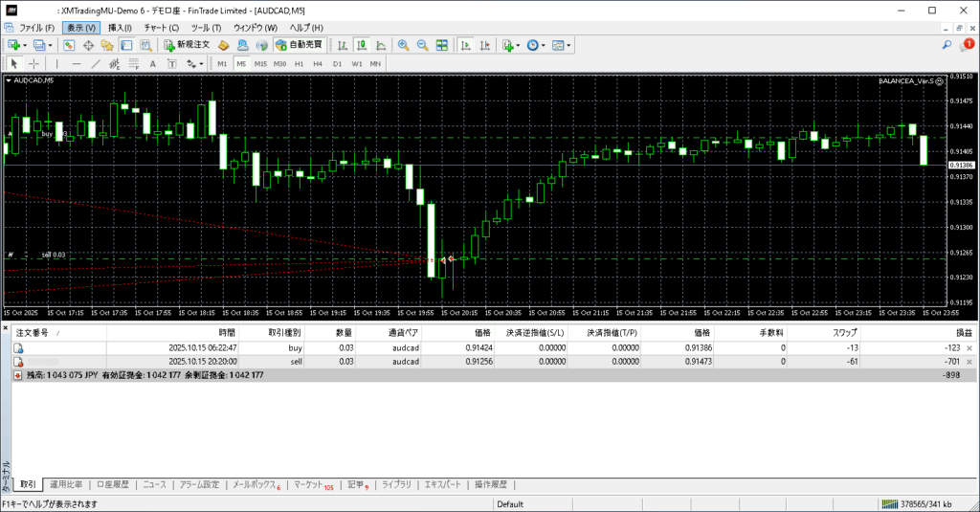Zoom in on the chart

point(403,45)
